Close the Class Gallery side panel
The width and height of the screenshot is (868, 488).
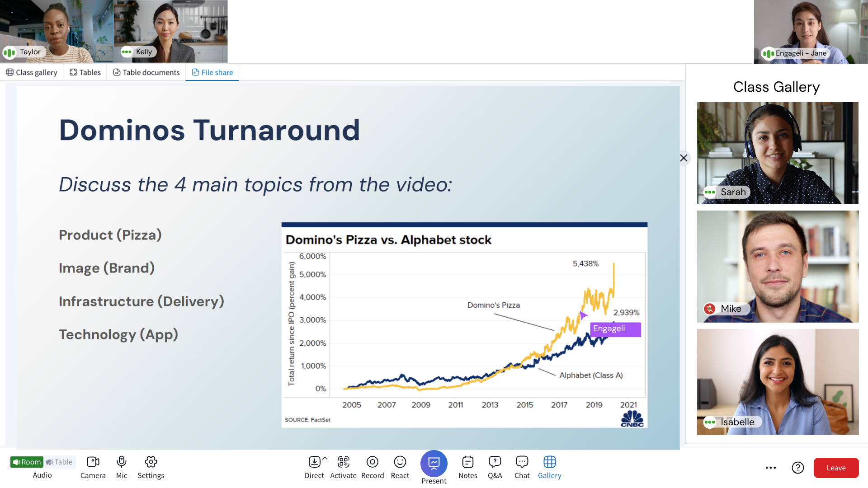(684, 158)
